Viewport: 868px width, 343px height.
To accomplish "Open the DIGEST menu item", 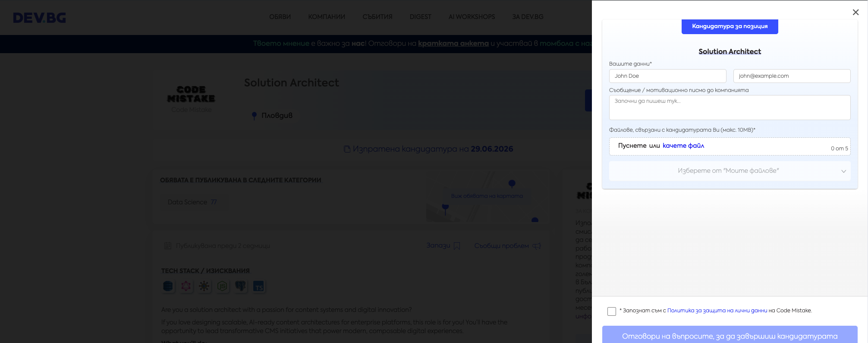I will [x=421, y=17].
